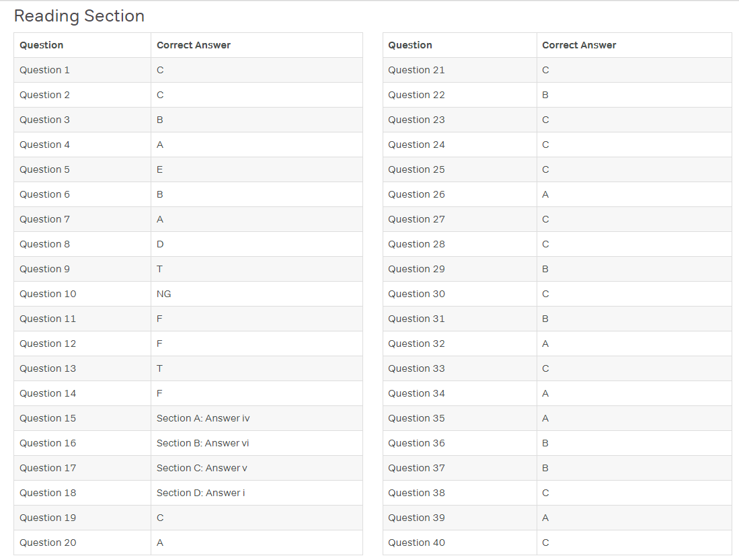Select the Question 9 answer T
Viewport: 739px width, 560px height.
[x=160, y=269]
